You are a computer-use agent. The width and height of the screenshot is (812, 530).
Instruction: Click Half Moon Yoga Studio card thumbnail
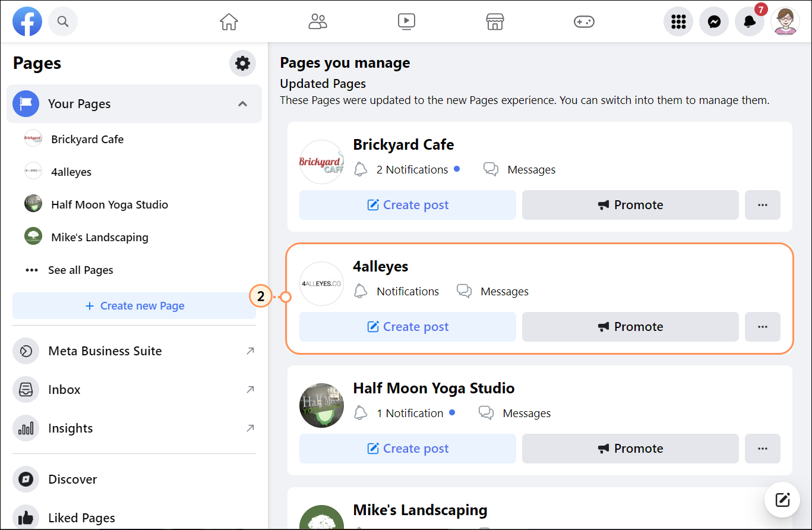click(x=321, y=405)
